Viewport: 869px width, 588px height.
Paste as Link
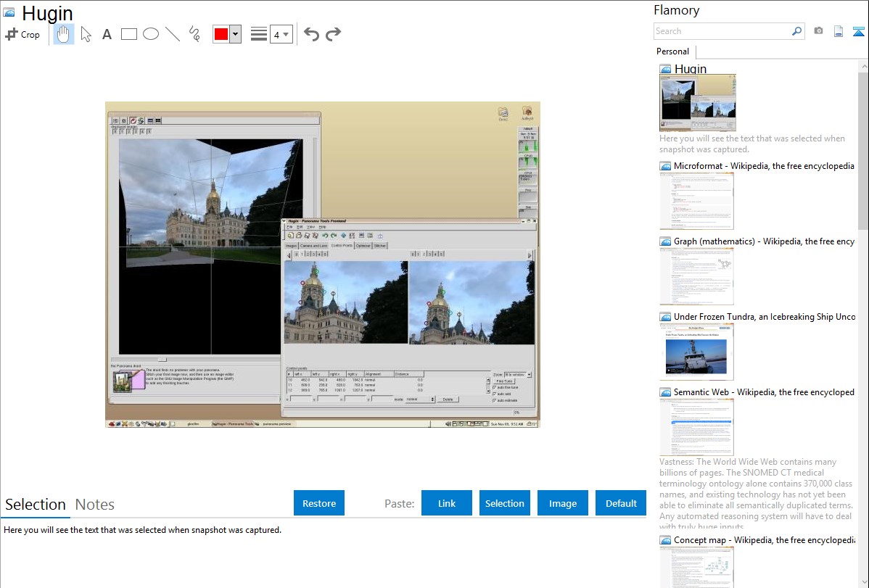(447, 503)
